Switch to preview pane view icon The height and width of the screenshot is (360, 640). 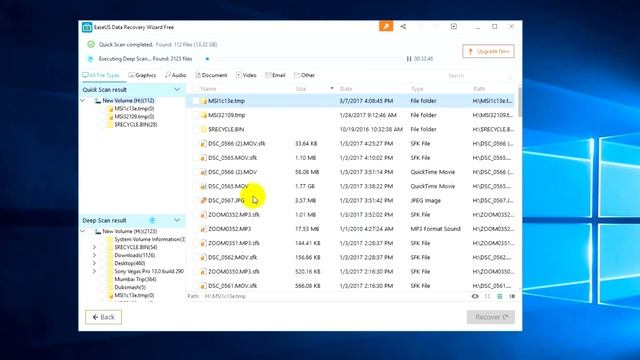(512, 296)
